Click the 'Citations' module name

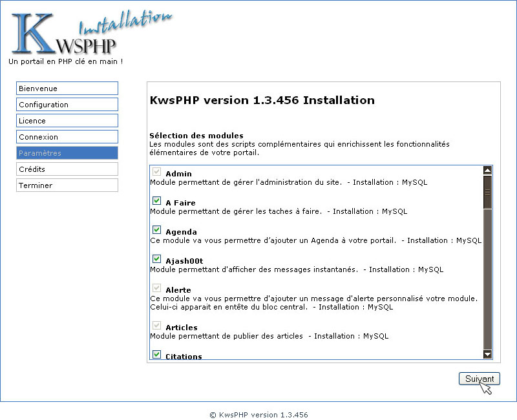(x=184, y=357)
